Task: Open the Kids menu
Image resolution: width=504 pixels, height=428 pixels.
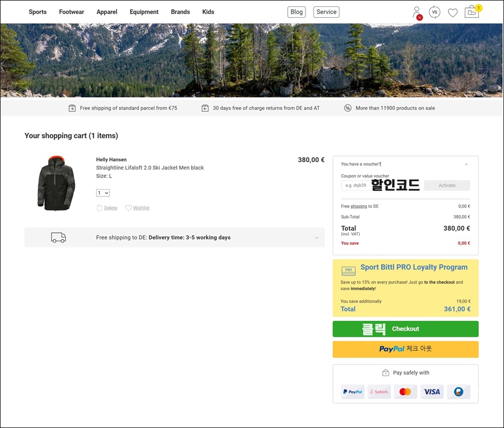Action: [x=208, y=12]
